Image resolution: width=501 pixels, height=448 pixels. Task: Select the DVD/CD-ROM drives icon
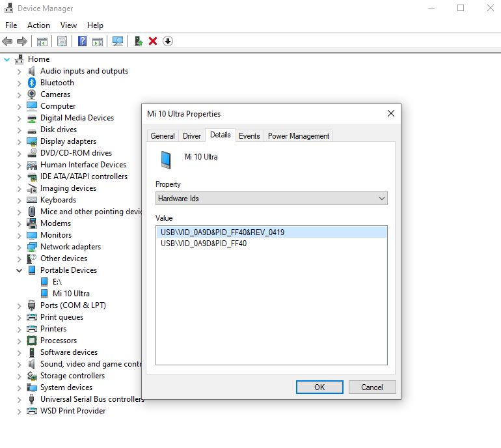[x=32, y=153]
